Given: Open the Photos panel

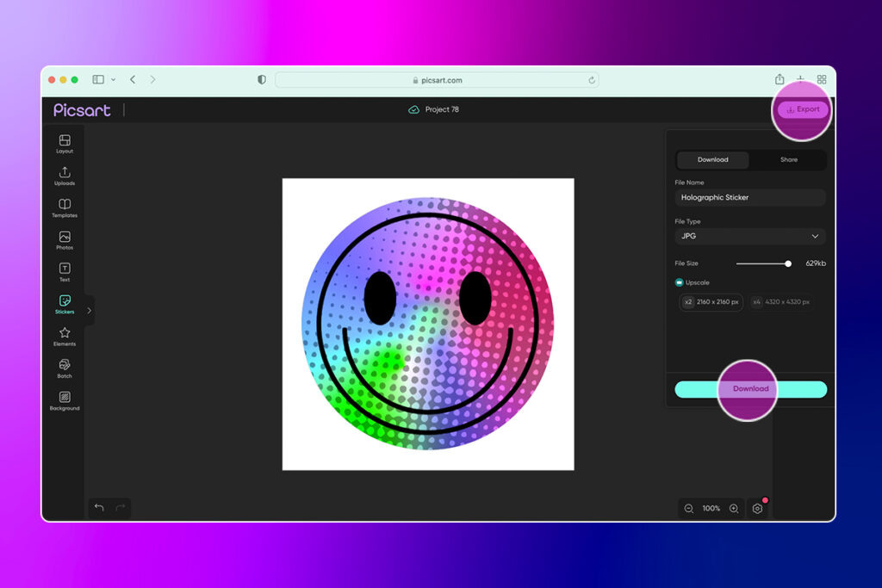Looking at the screenshot, I should tap(64, 238).
